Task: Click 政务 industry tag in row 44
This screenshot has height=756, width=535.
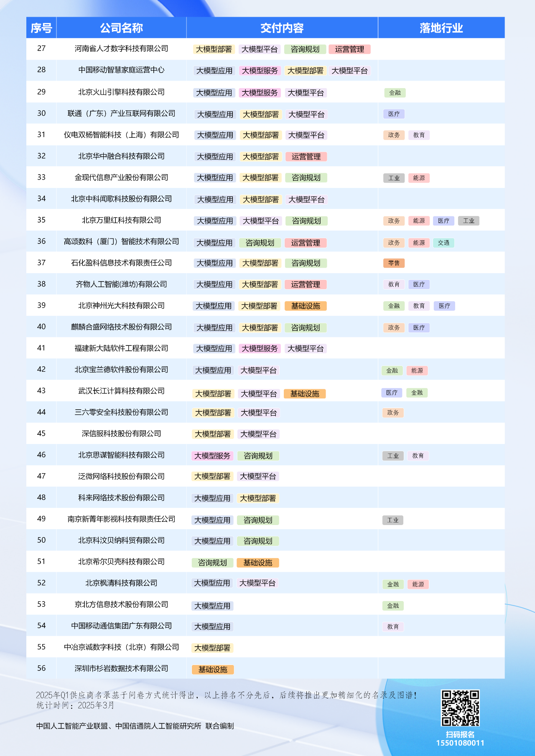Action: 393,413
